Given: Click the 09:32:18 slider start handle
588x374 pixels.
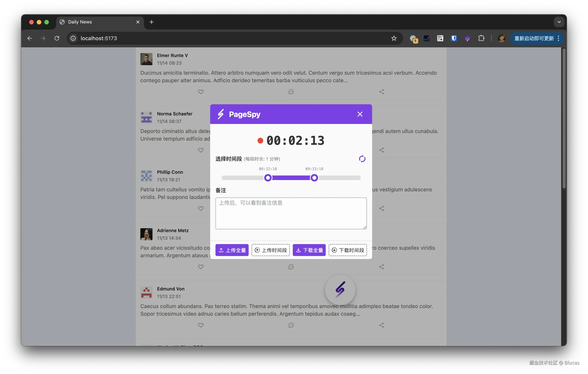Looking at the screenshot, I should pos(268,178).
